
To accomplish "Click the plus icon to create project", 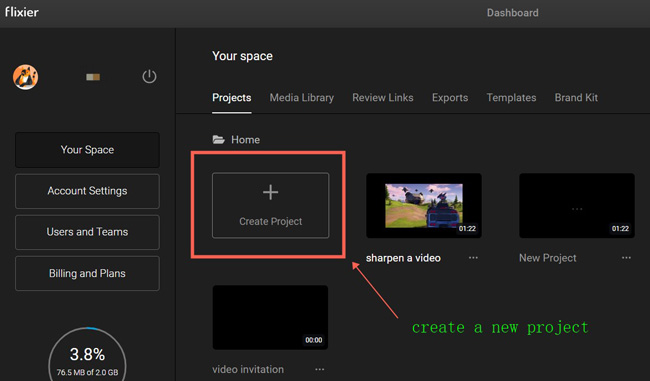I will click(270, 192).
